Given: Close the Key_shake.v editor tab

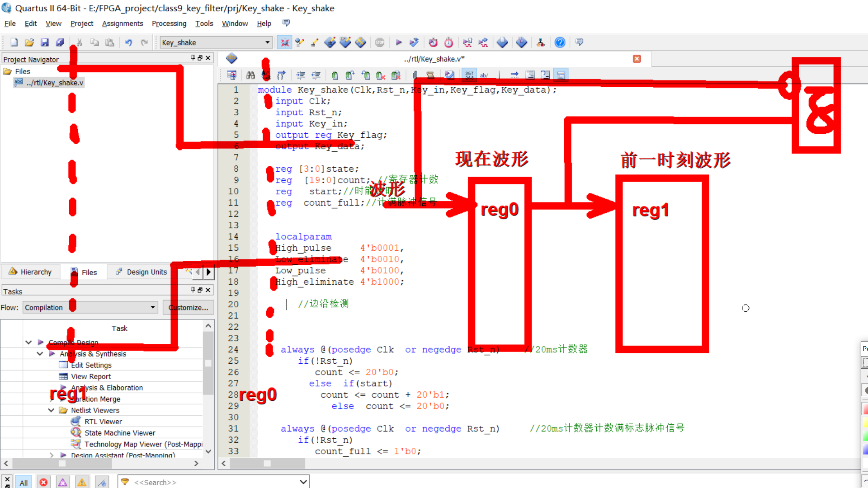Looking at the screenshot, I should coord(637,59).
